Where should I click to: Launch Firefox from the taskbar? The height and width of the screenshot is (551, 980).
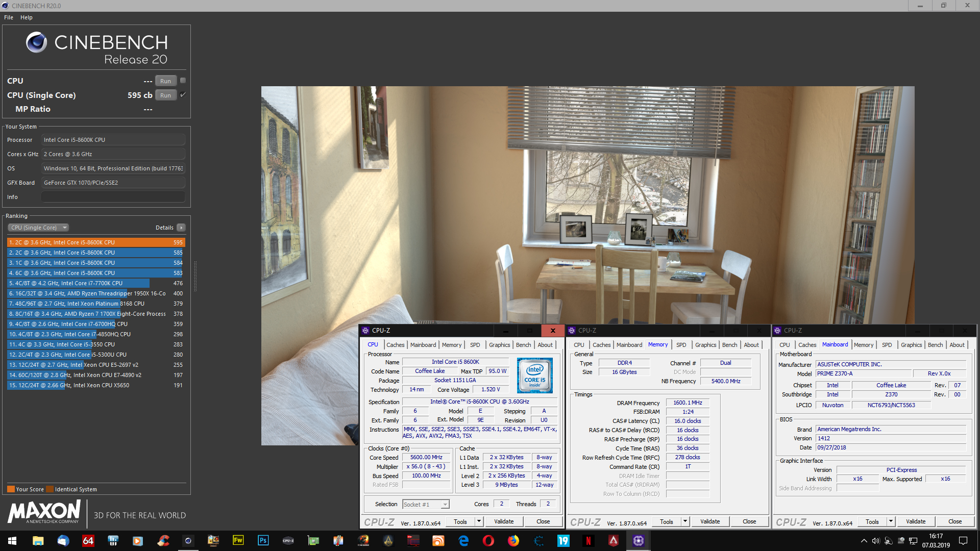coord(513,541)
